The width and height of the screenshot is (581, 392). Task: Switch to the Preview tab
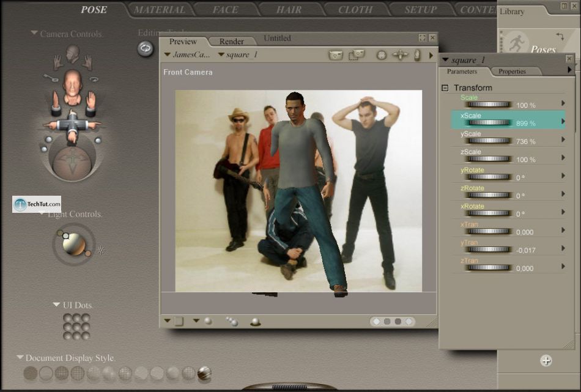[183, 41]
